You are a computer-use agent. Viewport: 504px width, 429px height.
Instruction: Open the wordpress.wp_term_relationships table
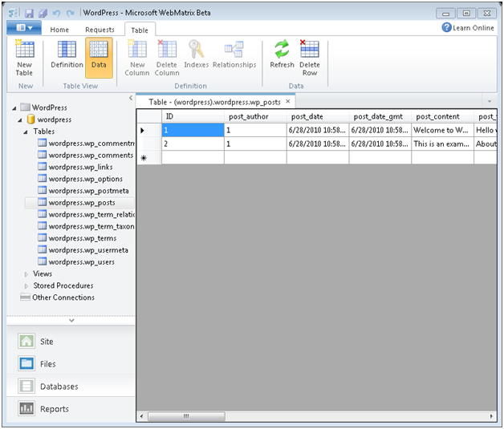pos(86,215)
